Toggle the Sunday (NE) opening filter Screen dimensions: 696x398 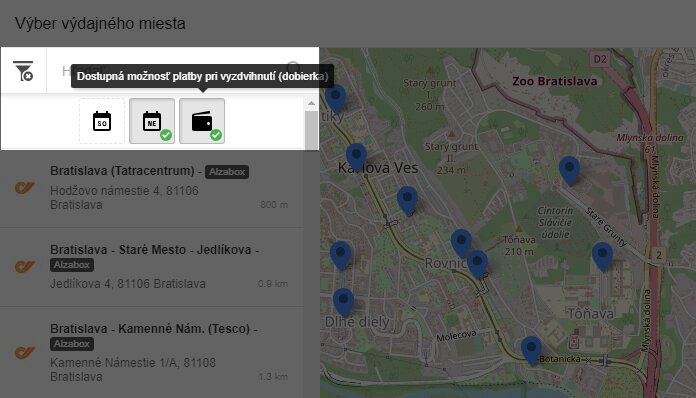click(x=152, y=121)
